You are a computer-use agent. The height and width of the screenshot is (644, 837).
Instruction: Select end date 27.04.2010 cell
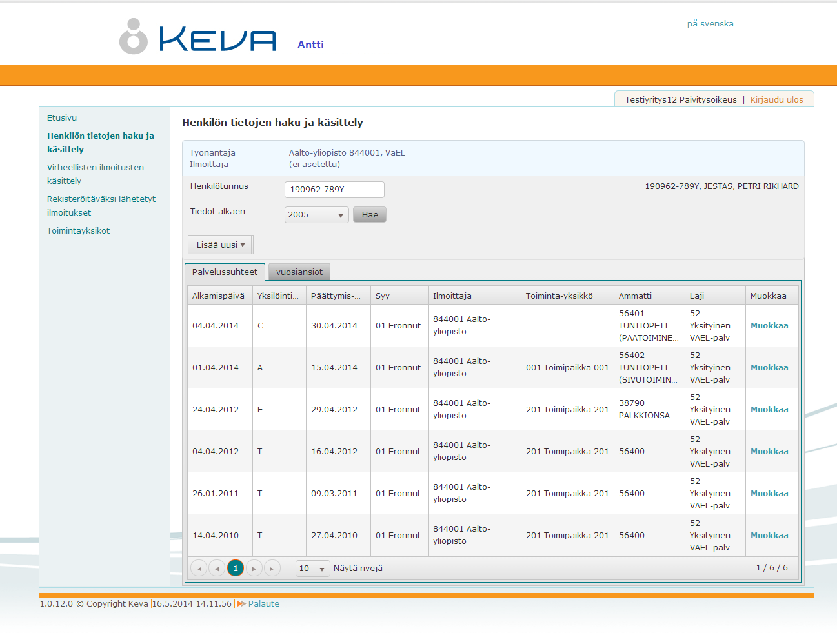point(338,536)
